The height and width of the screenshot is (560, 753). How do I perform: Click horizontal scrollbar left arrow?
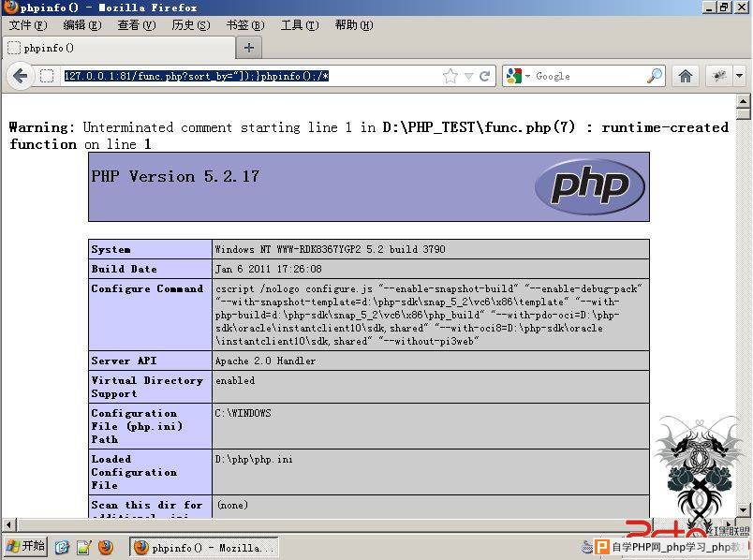click(9, 524)
